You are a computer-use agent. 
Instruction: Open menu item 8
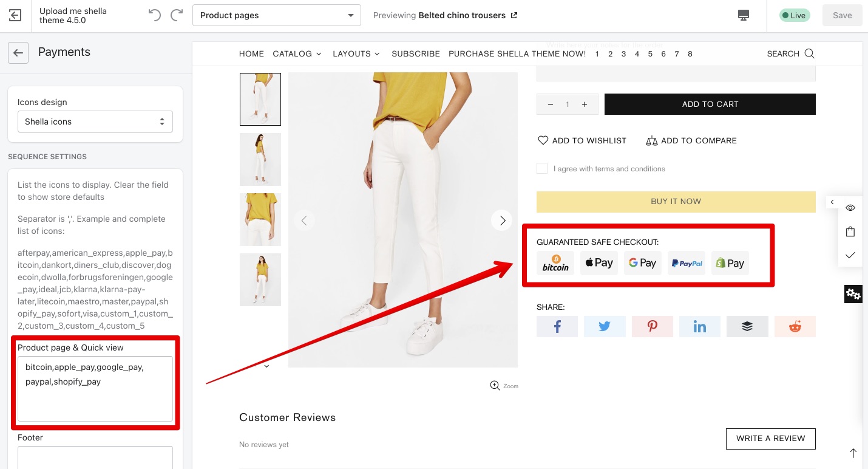(690, 53)
